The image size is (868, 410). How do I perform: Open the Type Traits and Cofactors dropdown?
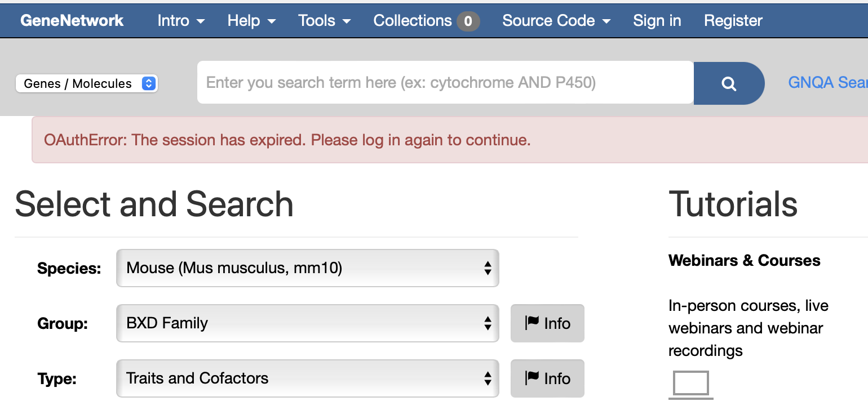(x=307, y=378)
